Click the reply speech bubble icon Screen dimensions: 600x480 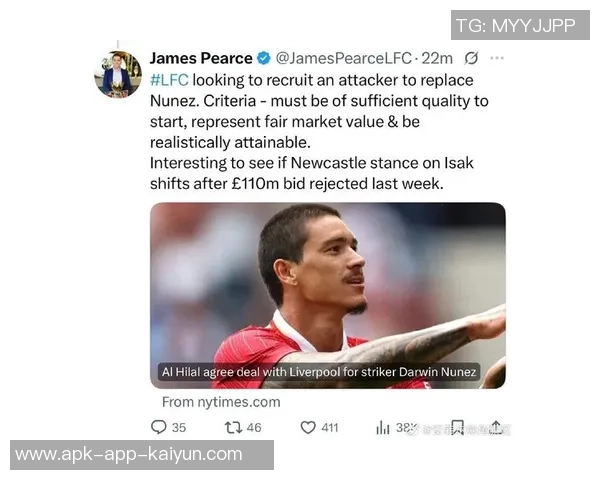[x=158, y=427]
